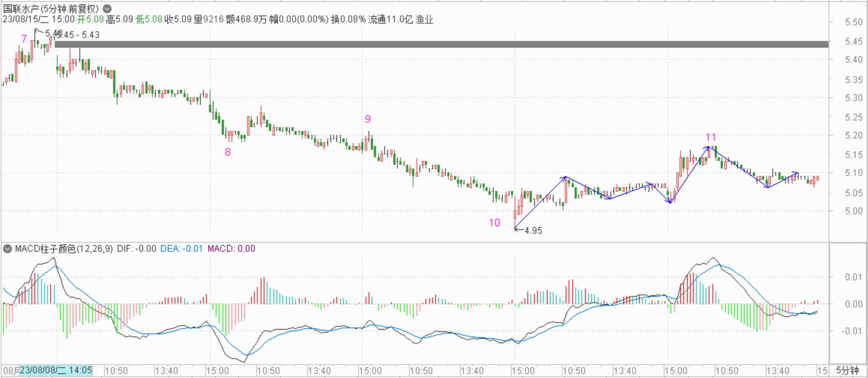Click the 5.05 price axis label
The height and width of the screenshot is (378, 868).
click(x=854, y=192)
